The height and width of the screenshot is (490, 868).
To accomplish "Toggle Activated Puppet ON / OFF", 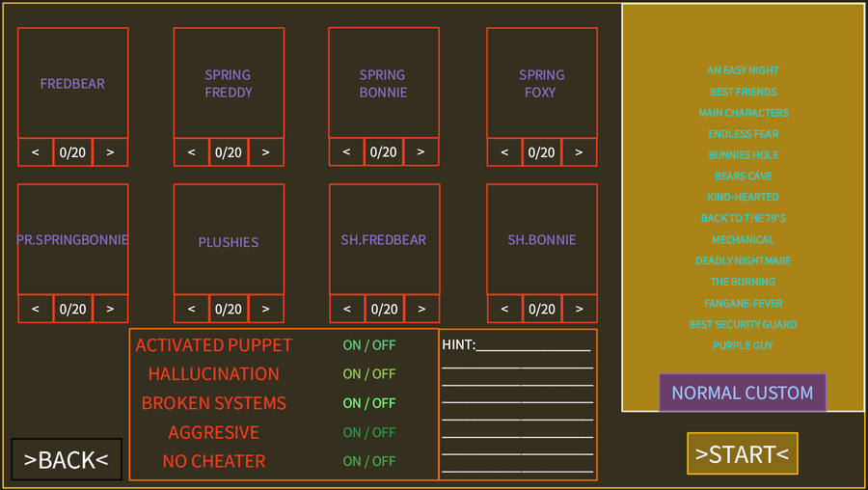I will click(369, 345).
